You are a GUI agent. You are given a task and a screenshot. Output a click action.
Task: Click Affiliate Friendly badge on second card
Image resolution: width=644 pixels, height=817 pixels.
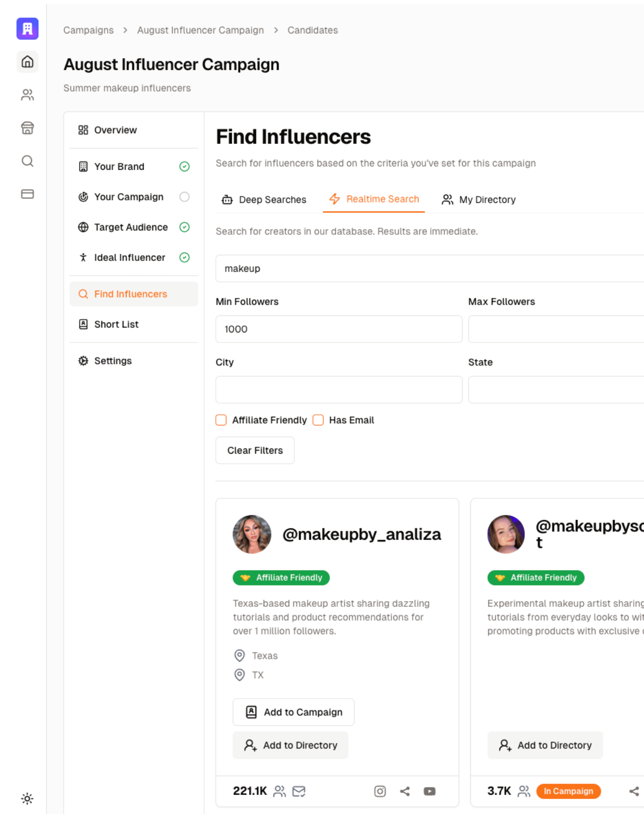pos(536,577)
